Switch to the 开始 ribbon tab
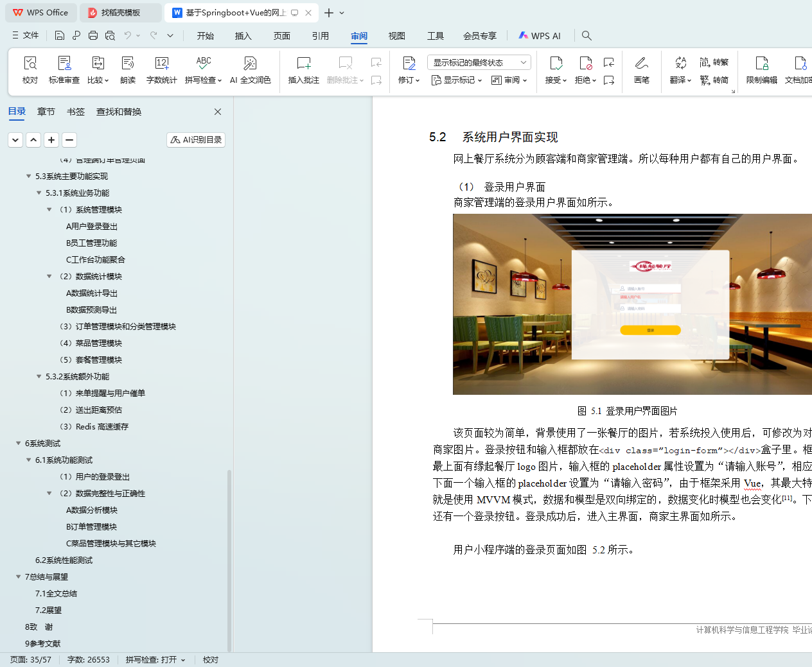 [x=206, y=36]
